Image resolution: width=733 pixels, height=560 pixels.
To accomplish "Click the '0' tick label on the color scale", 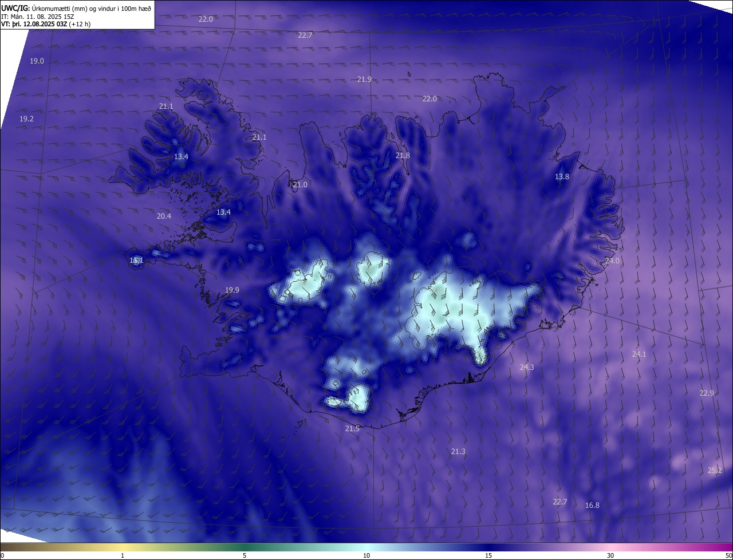I will point(2,555).
